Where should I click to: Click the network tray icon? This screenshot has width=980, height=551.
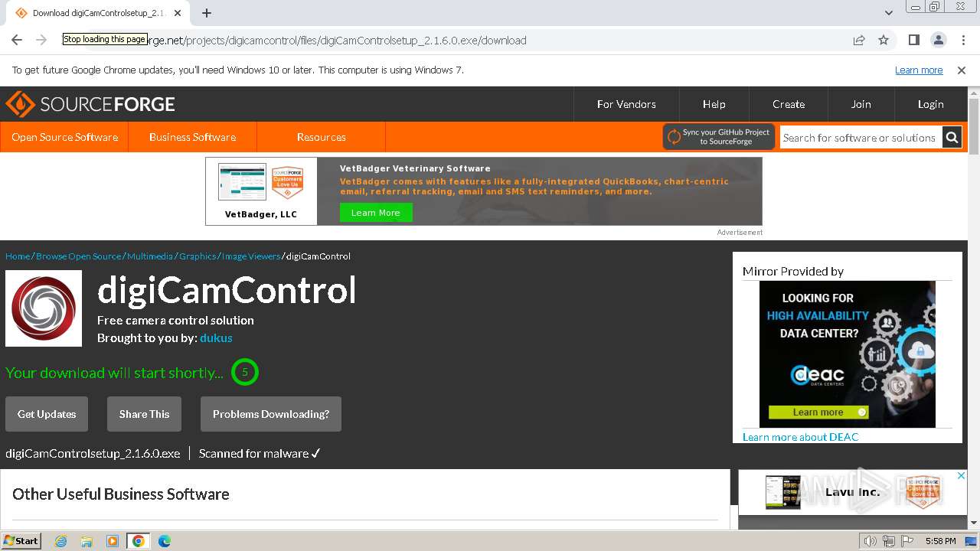(x=888, y=541)
